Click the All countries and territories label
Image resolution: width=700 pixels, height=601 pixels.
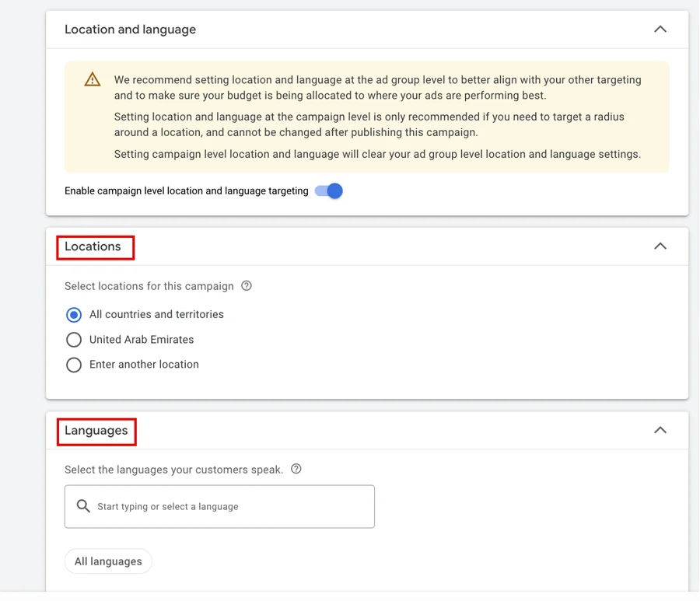(156, 314)
